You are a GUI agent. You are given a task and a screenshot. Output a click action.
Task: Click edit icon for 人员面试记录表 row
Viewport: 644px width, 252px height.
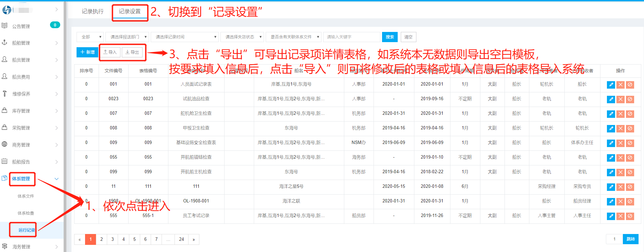point(611,85)
